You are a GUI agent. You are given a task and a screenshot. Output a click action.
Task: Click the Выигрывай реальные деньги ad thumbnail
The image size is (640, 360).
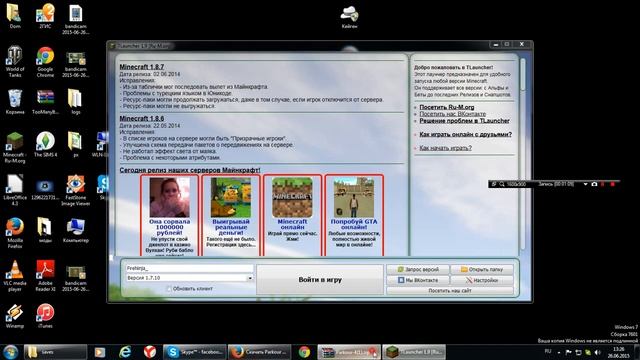pos(231,198)
